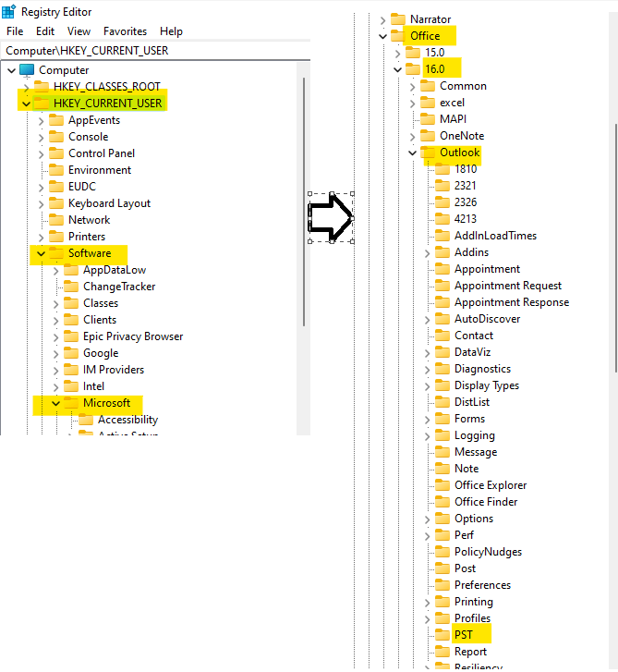Click the Registry Editor app icon

pos(8,12)
